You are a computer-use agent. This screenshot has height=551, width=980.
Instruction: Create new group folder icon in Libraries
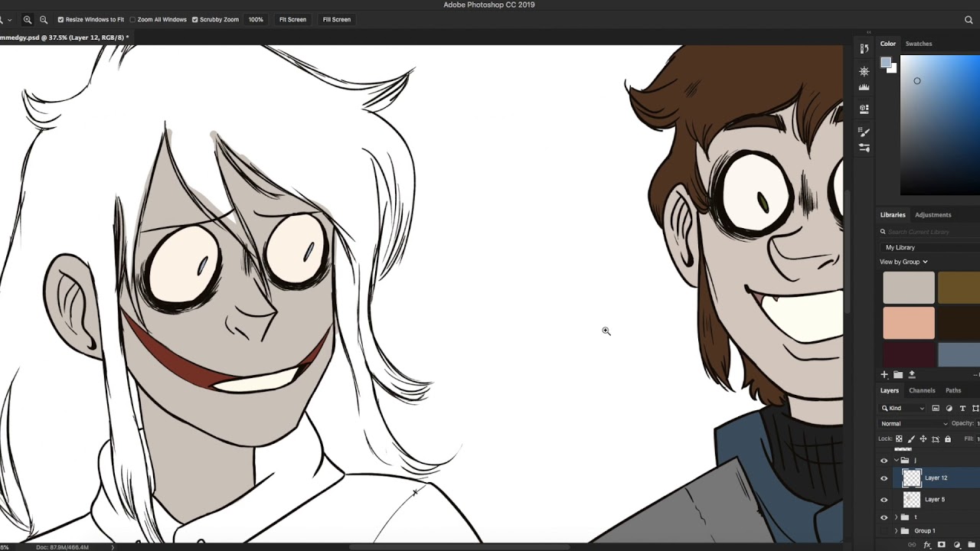click(x=898, y=374)
